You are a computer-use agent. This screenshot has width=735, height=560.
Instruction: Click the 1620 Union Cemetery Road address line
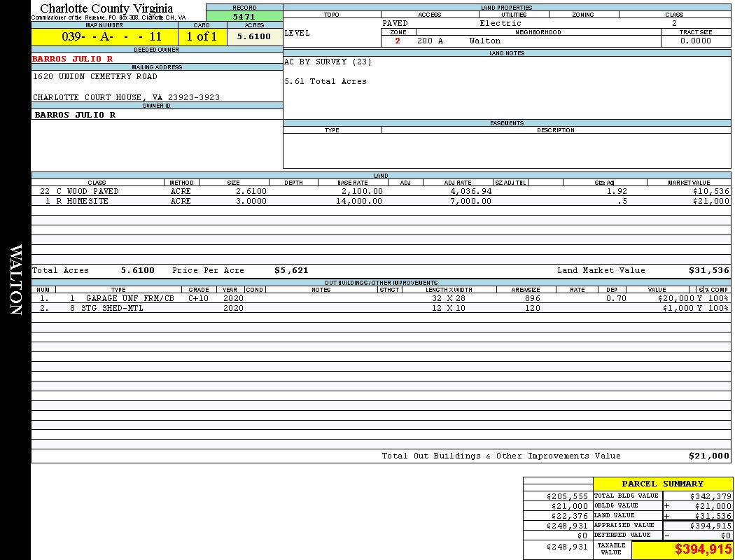(95, 76)
